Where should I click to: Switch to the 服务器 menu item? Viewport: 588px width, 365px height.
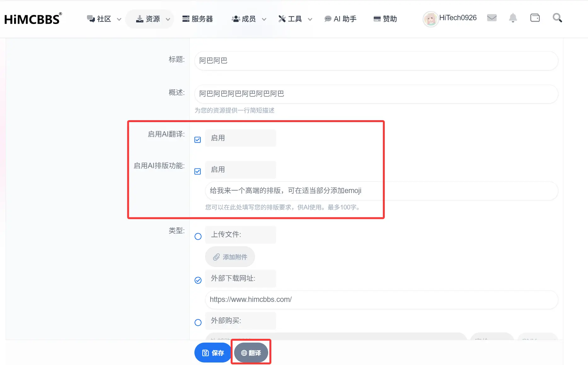click(198, 19)
